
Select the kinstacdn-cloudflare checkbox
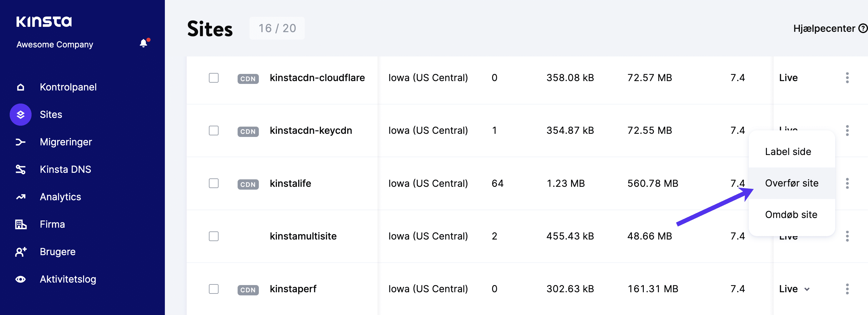pyautogui.click(x=214, y=78)
